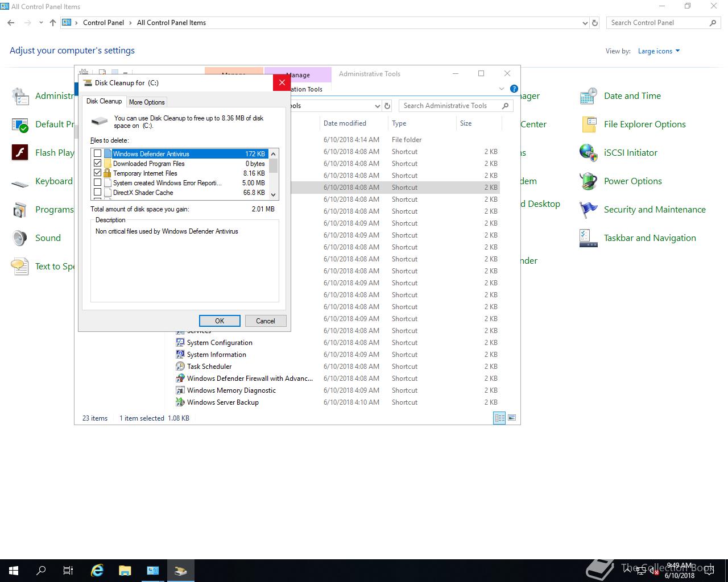The width and height of the screenshot is (728, 582).
Task: Launch the iSCSI Initiator globe icon
Action: [x=588, y=153]
